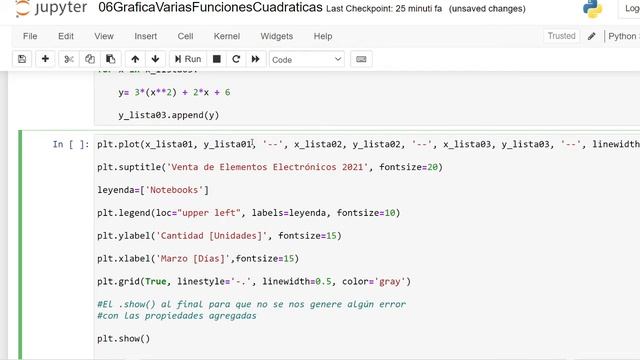Move selected cell up arrow
This screenshot has width=640, height=360.
(x=135, y=59)
